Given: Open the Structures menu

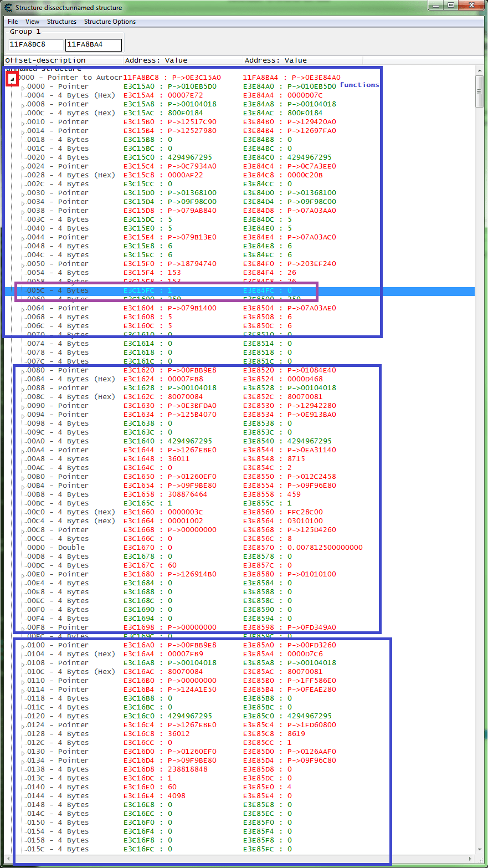Looking at the screenshot, I should [61, 21].
